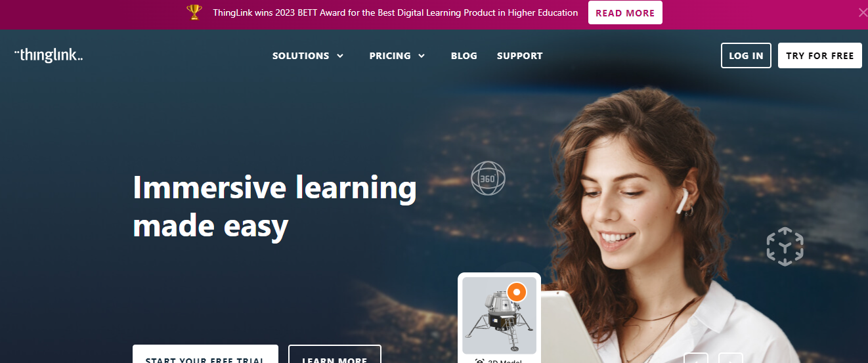Viewport: 868px width, 363px height.
Task: Click the Try For Free button
Action: [820, 56]
